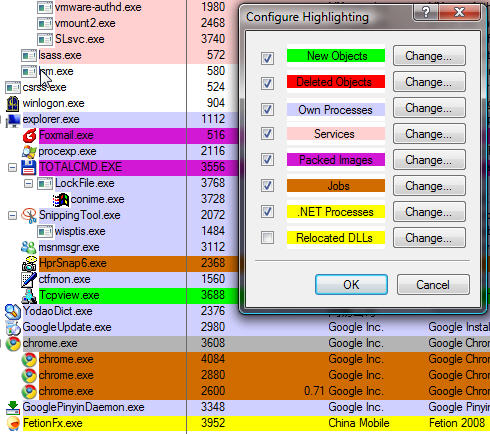Uncheck the New Objects highlighting checkbox
Screen dimensions: 490x434
coord(267,58)
